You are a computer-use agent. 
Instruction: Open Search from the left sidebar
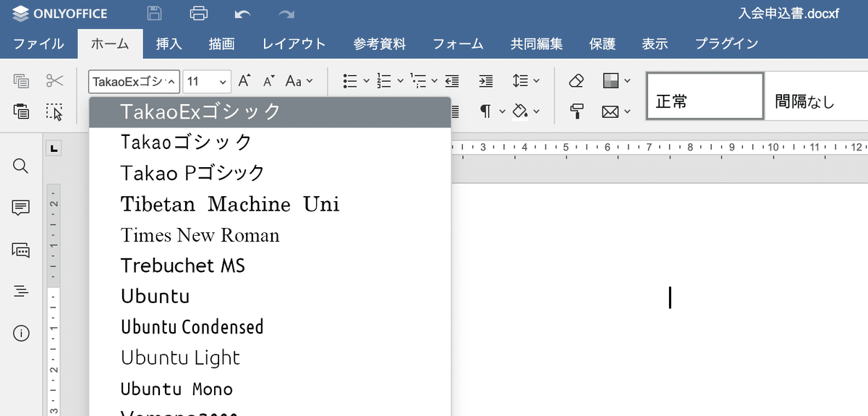21,166
